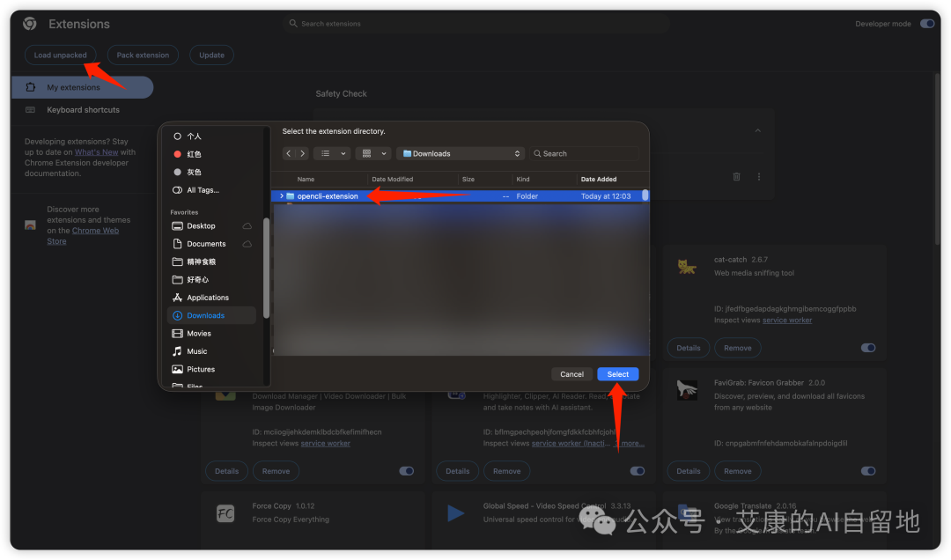Click the Chrome logo icon beside Extensions

coord(30,24)
